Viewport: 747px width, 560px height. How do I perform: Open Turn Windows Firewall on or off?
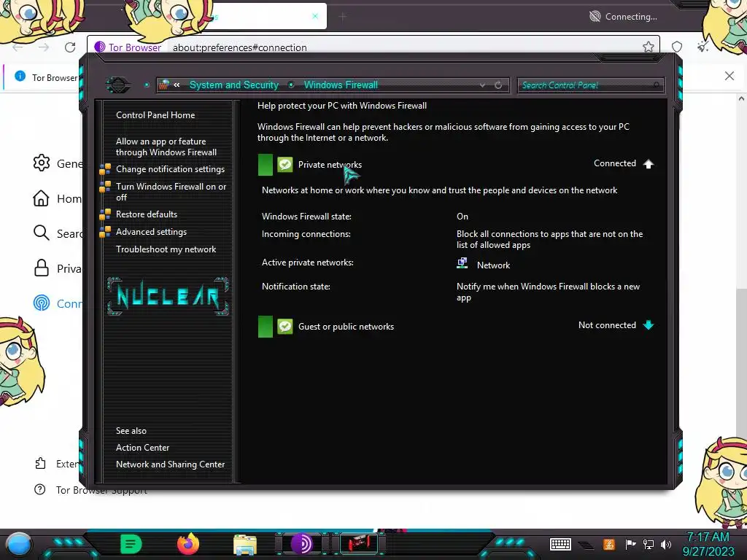click(171, 192)
